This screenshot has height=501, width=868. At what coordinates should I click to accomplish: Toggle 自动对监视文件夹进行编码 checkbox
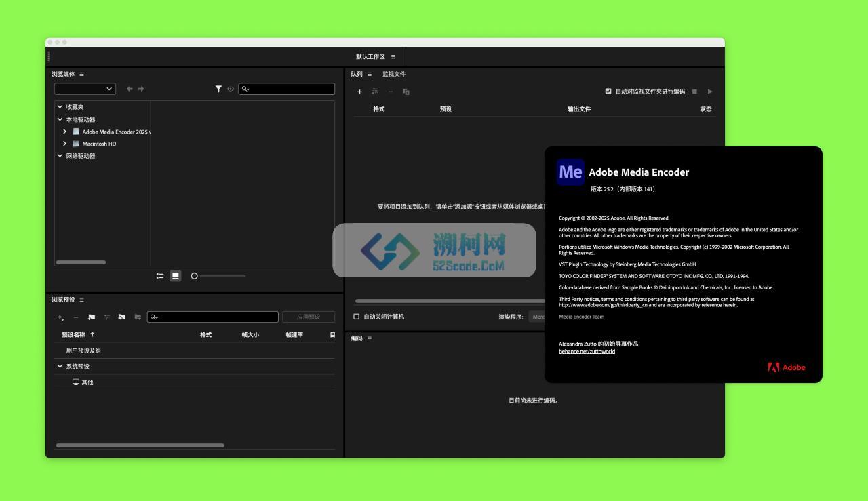pyautogui.click(x=608, y=92)
